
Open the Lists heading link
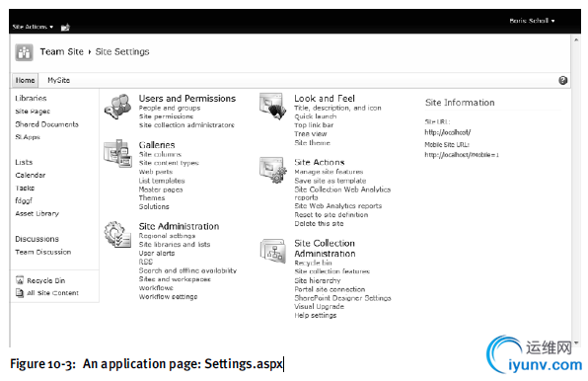(x=24, y=163)
